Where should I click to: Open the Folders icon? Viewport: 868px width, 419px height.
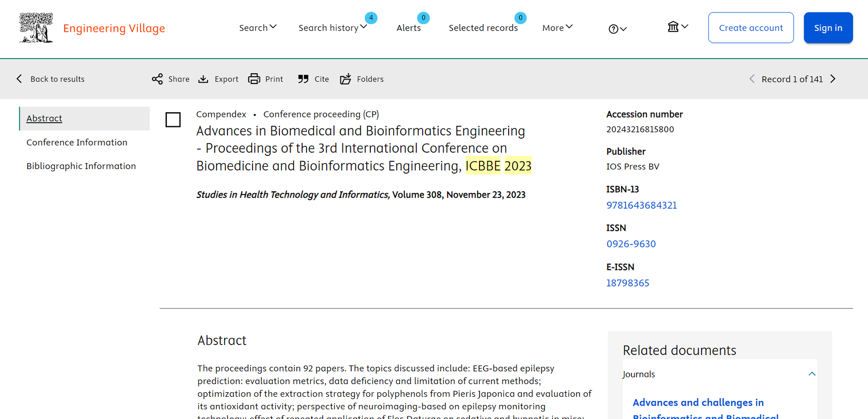tap(345, 79)
